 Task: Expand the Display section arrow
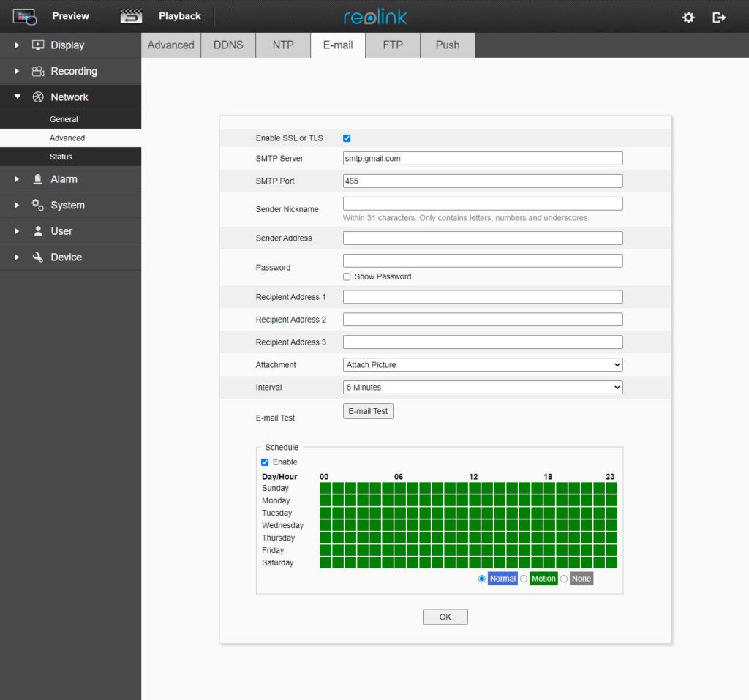[17, 45]
